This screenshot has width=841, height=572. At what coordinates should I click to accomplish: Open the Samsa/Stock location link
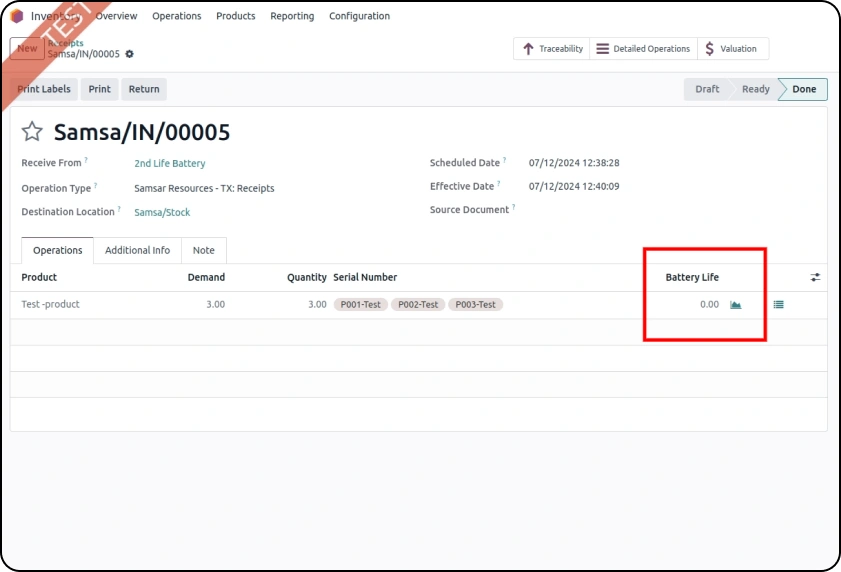point(162,212)
